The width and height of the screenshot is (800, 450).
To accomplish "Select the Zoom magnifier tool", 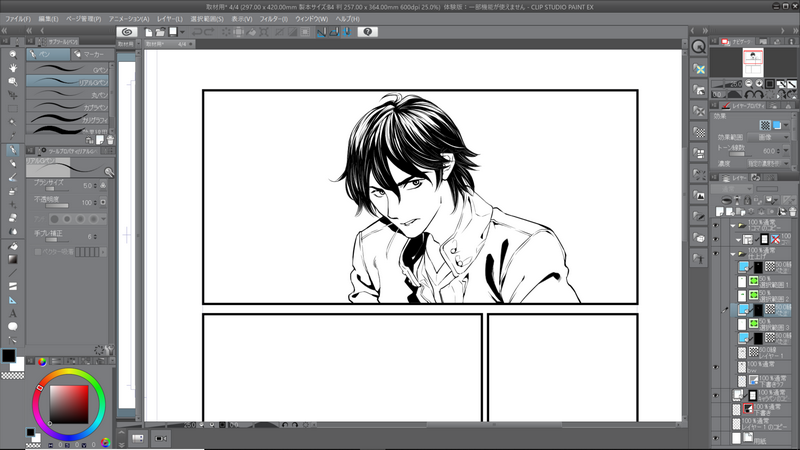I will coord(13,54).
